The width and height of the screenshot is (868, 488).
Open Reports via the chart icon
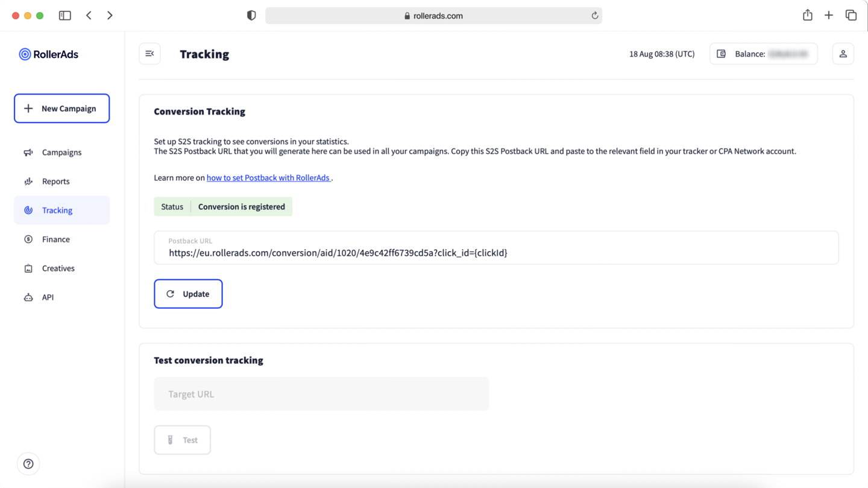point(28,181)
